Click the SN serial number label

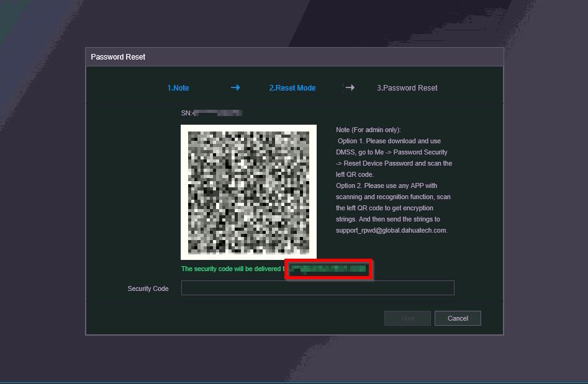pos(186,113)
